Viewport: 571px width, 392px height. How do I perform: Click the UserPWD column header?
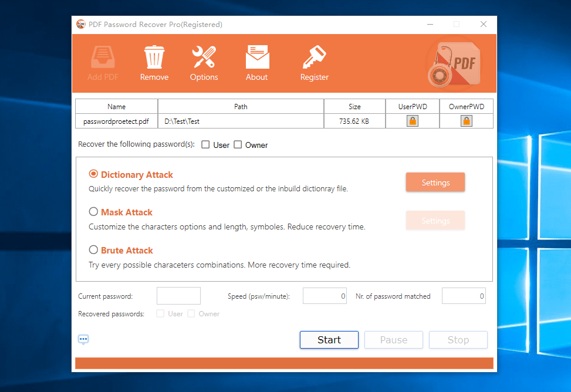coord(413,106)
